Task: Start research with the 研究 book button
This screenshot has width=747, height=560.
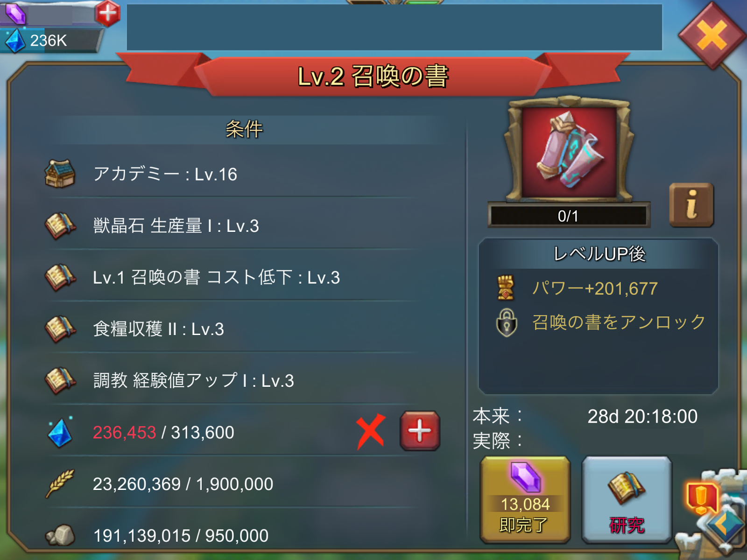Action: coord(627,500)
